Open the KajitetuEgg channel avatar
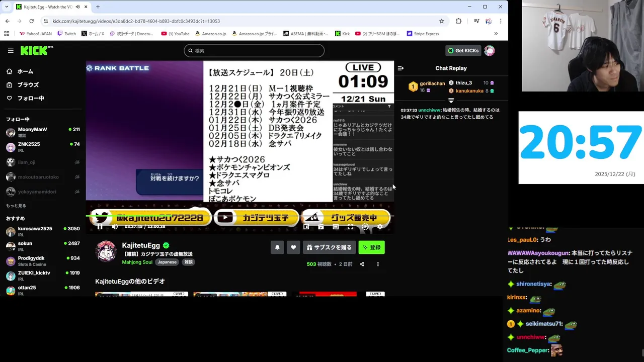 106,251
